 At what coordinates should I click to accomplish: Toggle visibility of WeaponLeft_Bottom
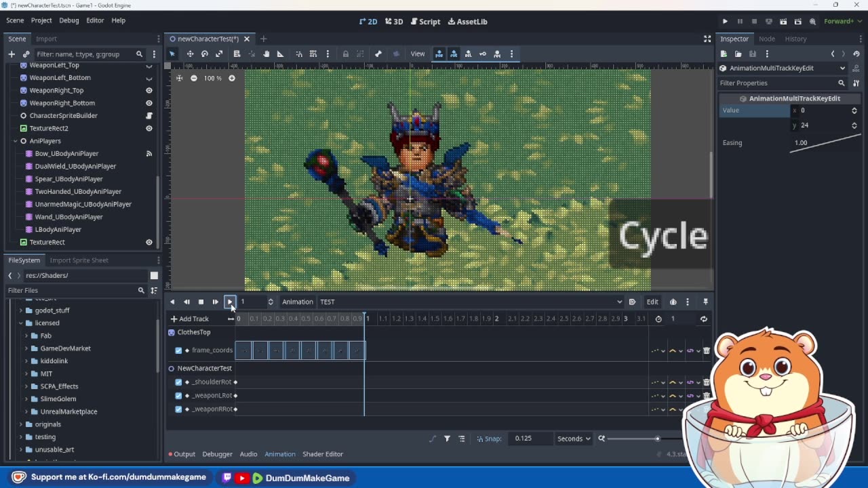(x=149, y=77)
